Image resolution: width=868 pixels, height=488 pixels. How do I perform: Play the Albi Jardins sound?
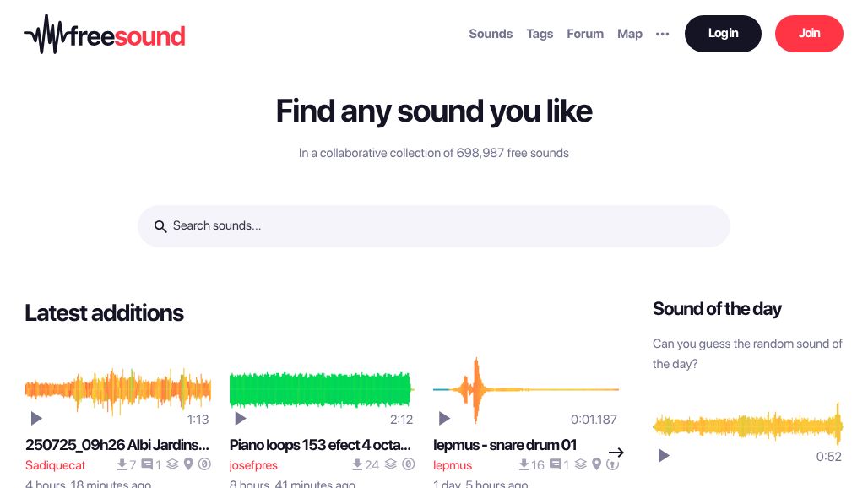point(36,418)
